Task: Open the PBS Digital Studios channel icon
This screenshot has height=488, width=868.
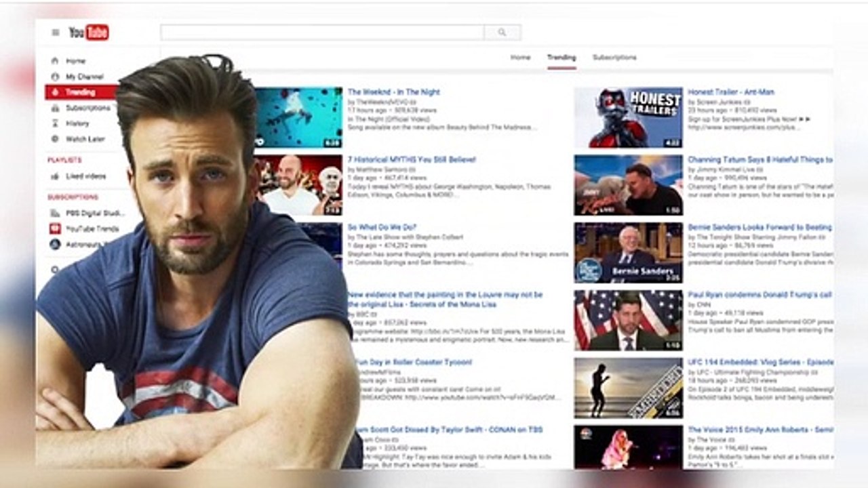Action: coord(55,213)
